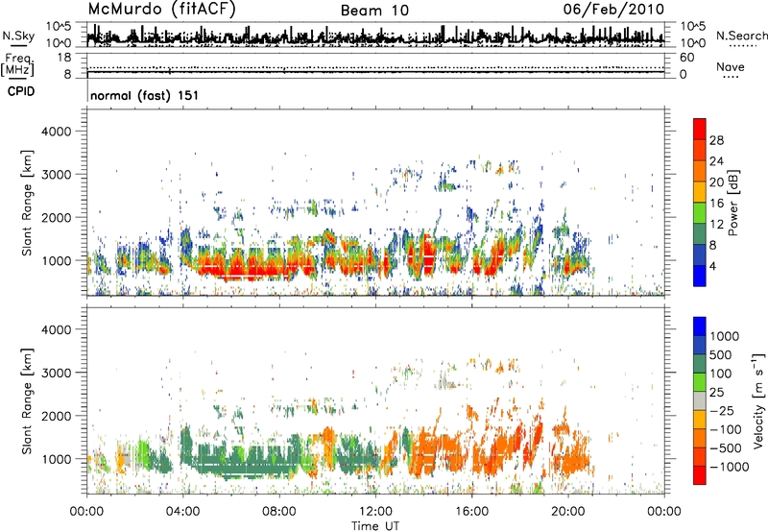Click the 4000 tick on power panel

click(x=56, y=132)
